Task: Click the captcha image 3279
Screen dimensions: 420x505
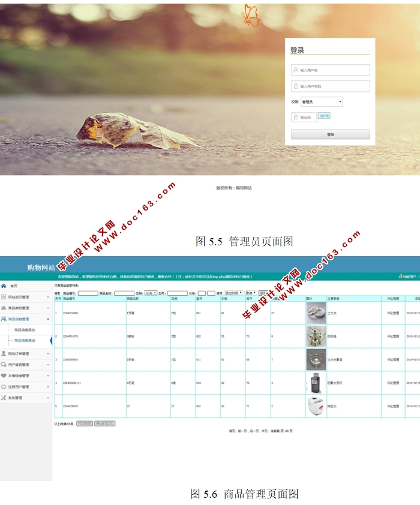Action: pos(324,116)
